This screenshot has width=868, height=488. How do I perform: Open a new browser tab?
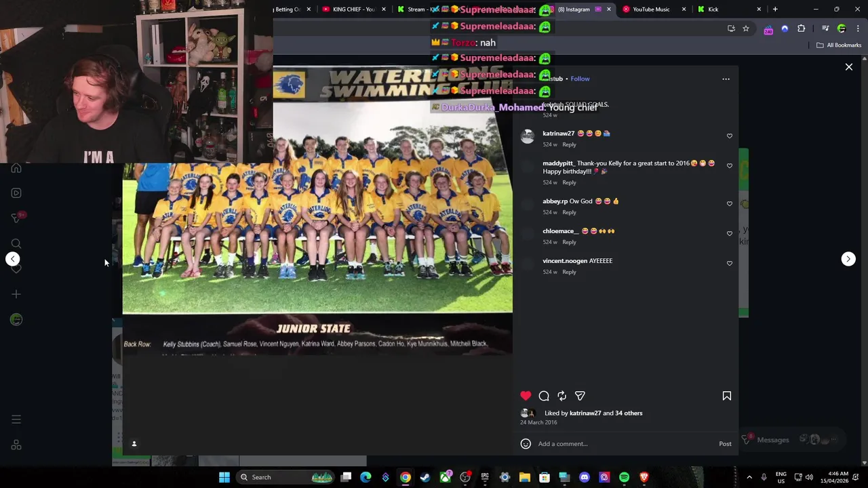coord(775,9)
